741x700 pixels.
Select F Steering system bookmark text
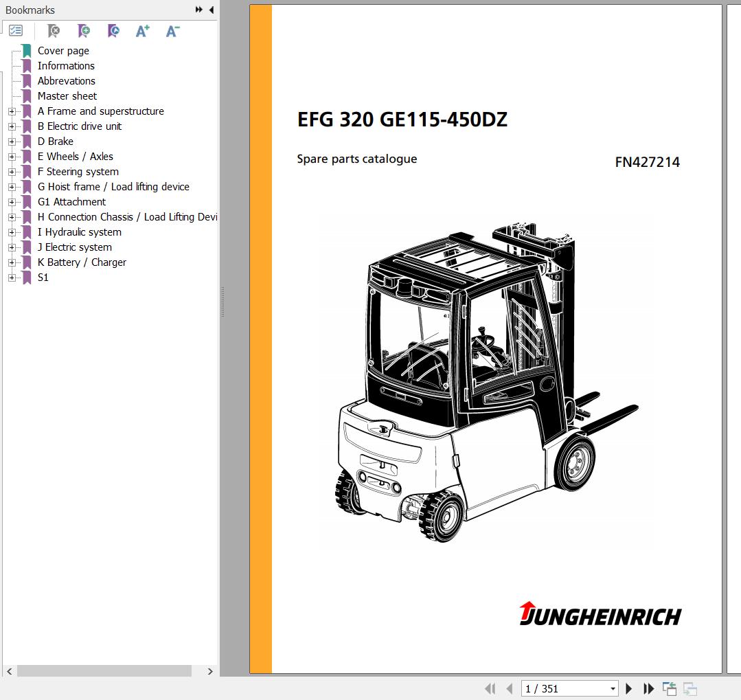click(x=78, y=172)
